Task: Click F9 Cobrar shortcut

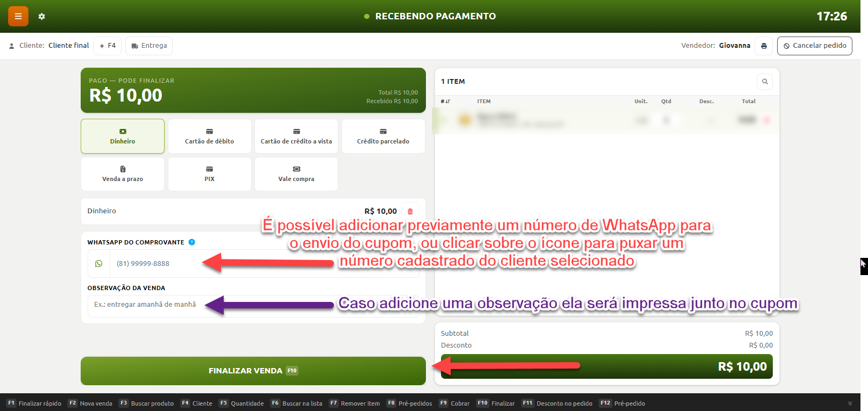Action: [x=454, y=403]
